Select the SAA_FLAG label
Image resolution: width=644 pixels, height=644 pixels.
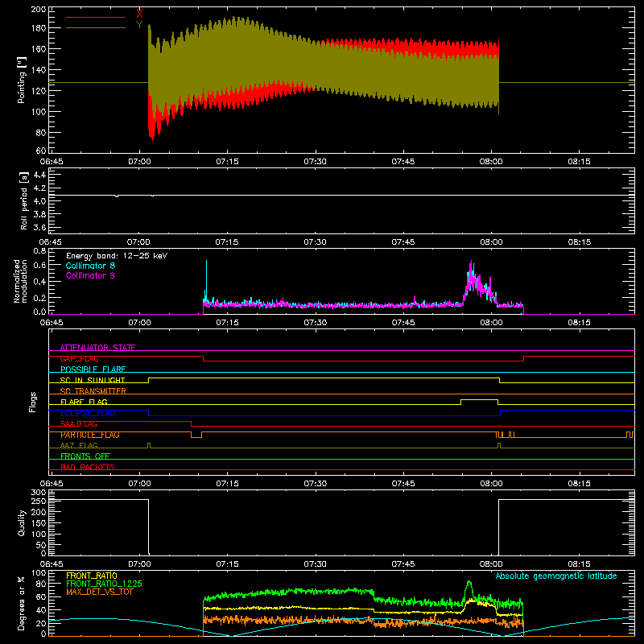pos(79,424)
